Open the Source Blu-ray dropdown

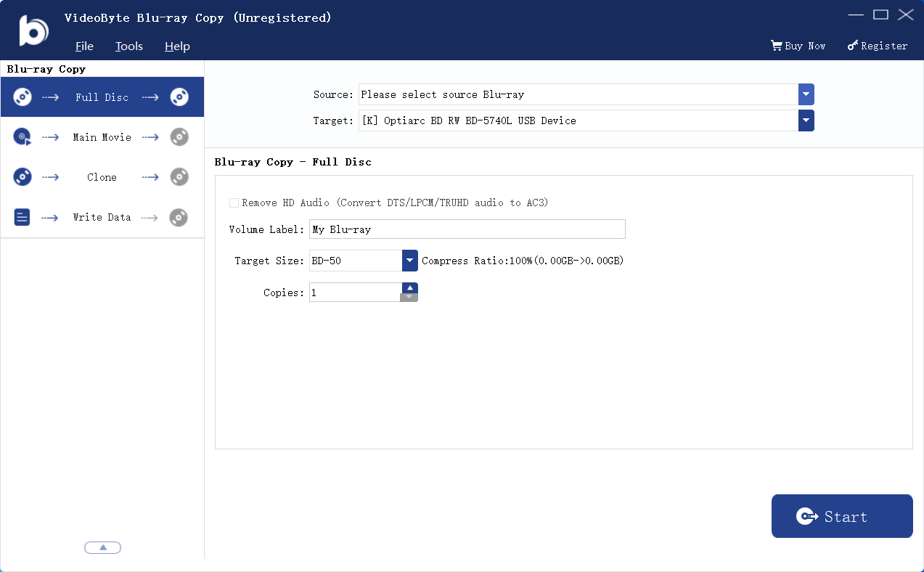[x=806, y=94]
